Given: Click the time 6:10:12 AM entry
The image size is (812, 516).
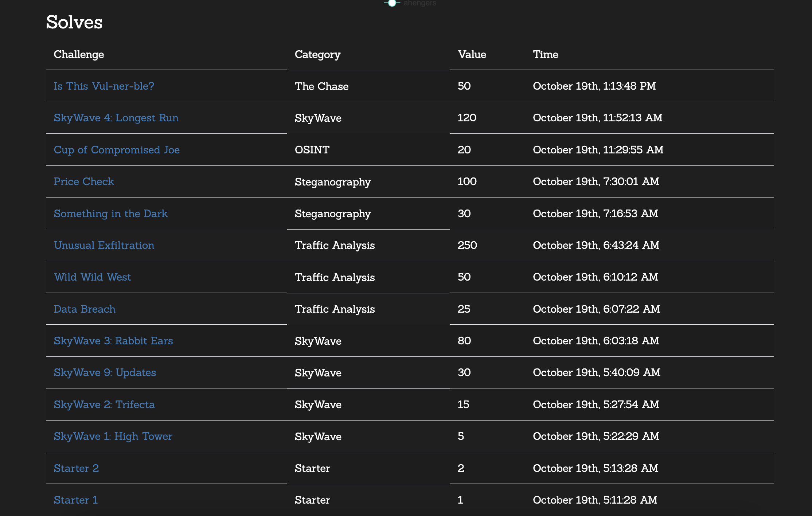Looking at the screenshot, I should (596, 277).
